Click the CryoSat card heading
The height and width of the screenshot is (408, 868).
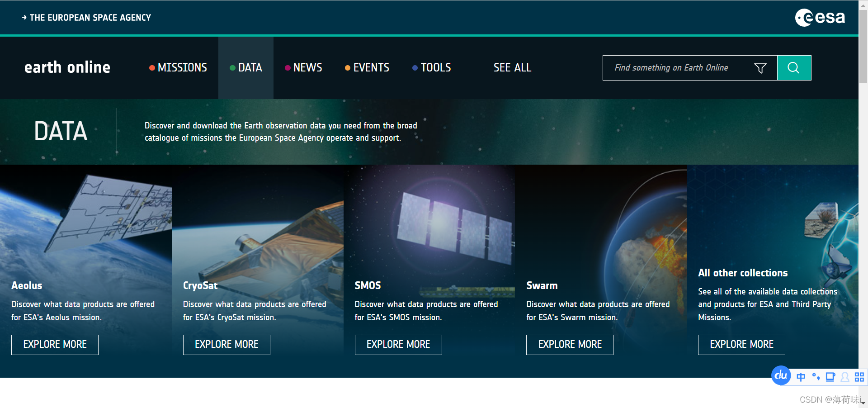[x=200, y=285]
